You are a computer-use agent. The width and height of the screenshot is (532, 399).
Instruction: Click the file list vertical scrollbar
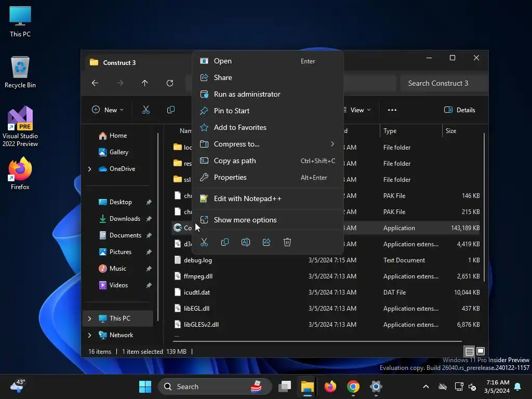(x=484, y=207)
